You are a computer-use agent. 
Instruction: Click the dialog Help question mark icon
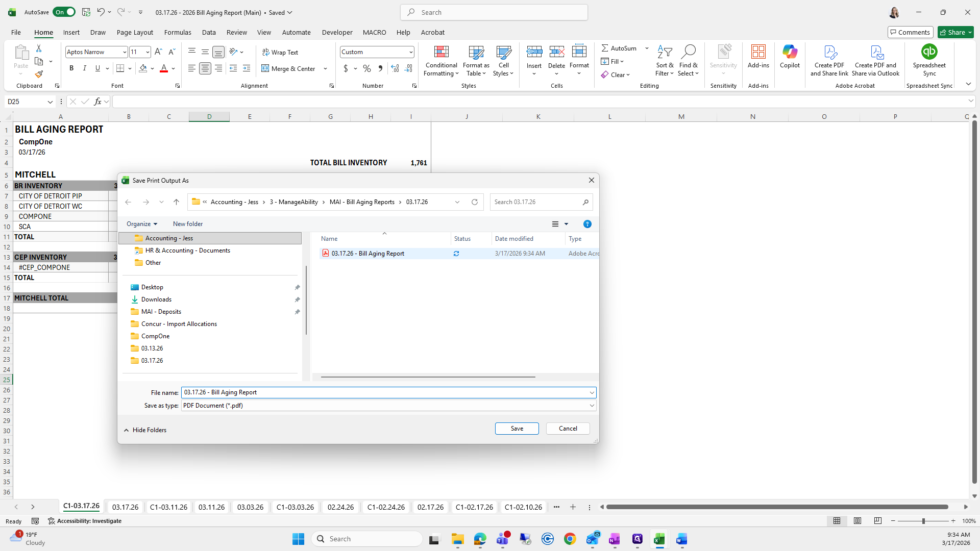pyautogui.click(x=587, y=224)
